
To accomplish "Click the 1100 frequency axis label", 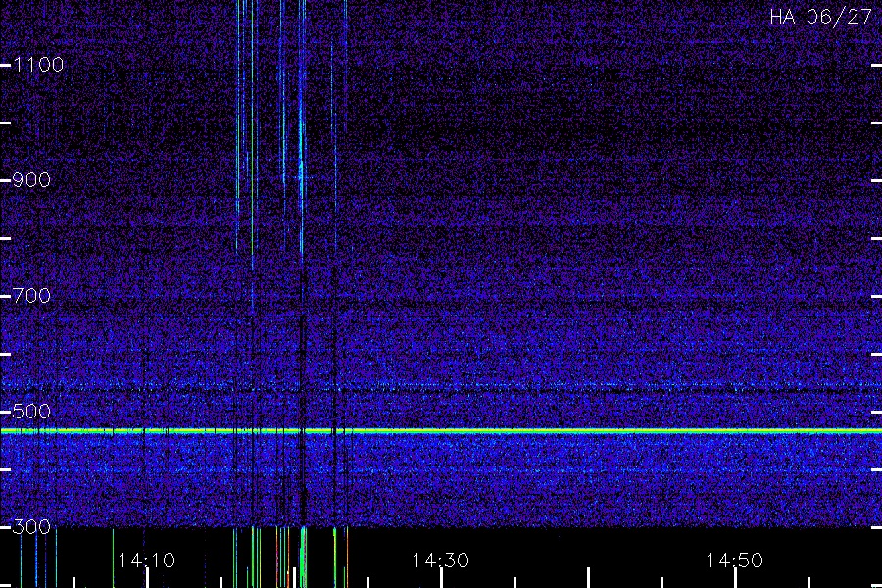I will [x=39, y=64].
